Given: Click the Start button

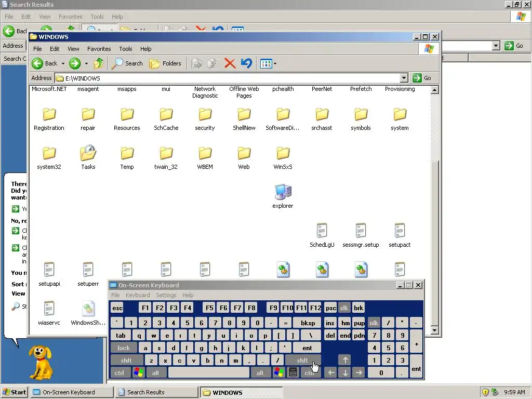Looking at the screenshot, I should [14, 392].
